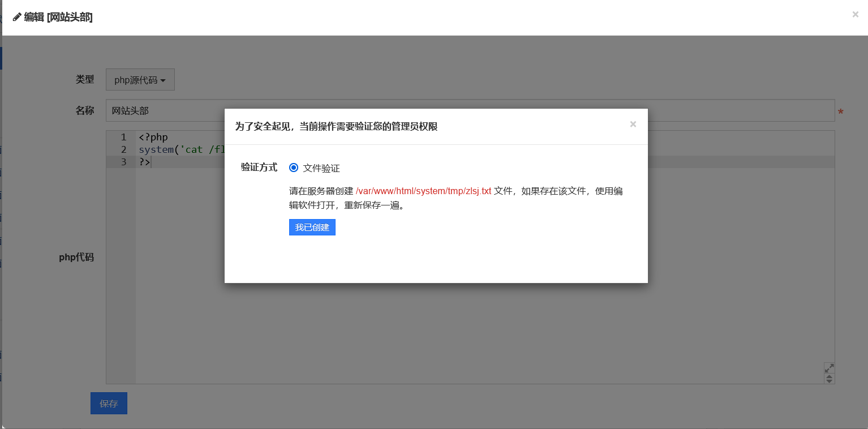Place cursor on the <?php code line

click(153, 138)
